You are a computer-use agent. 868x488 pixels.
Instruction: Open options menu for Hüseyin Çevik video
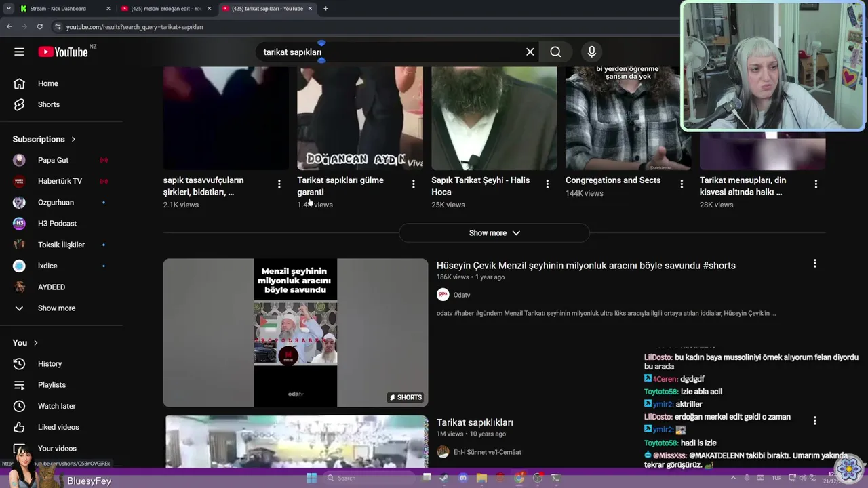pyautogui.click(x=814, y=263)
